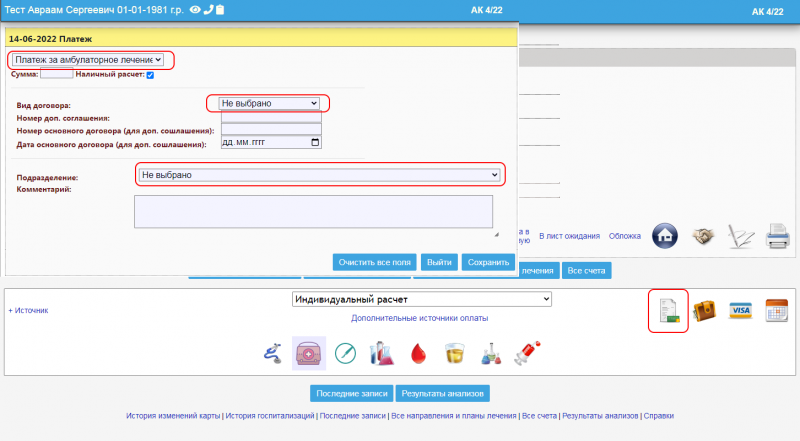Click the Сохранить button
The height and width of the screenshot is (441, 800).
pyautogui.click(x=488, y=262)
